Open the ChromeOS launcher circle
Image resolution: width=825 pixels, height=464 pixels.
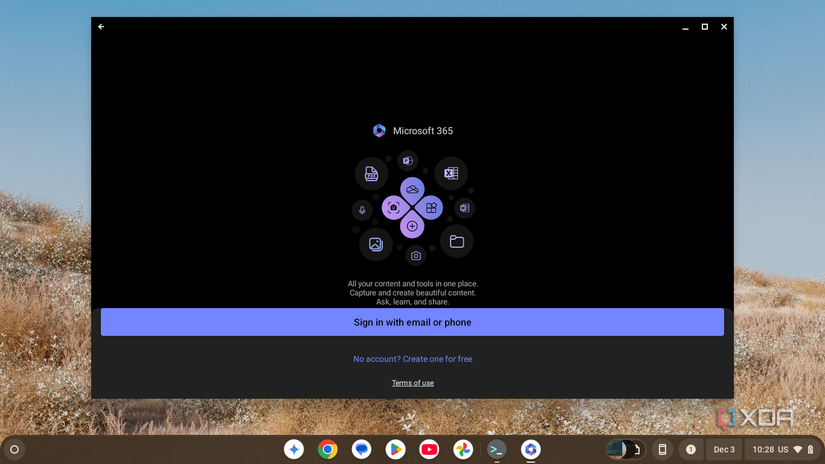[15, 449]
